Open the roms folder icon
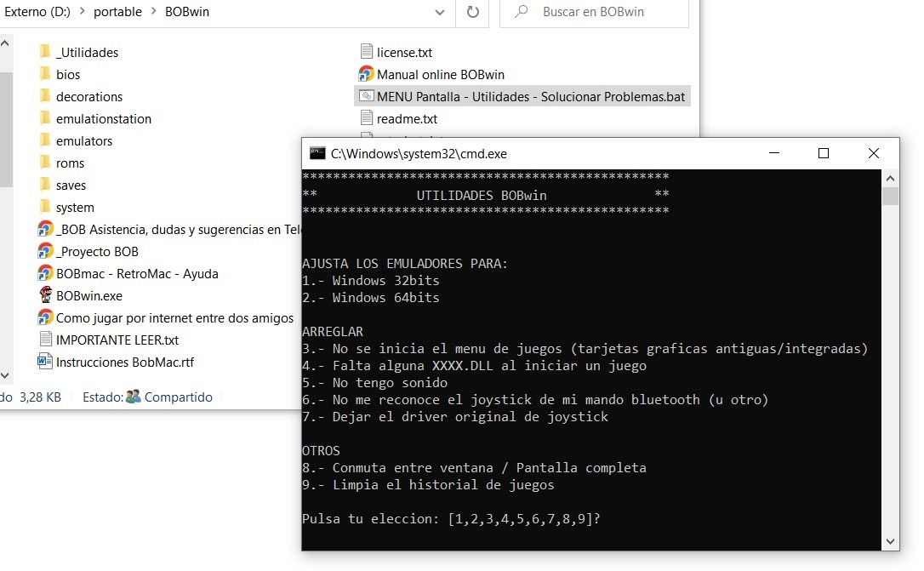Screen dimensions: 924x571 click(x=45, y=163)
